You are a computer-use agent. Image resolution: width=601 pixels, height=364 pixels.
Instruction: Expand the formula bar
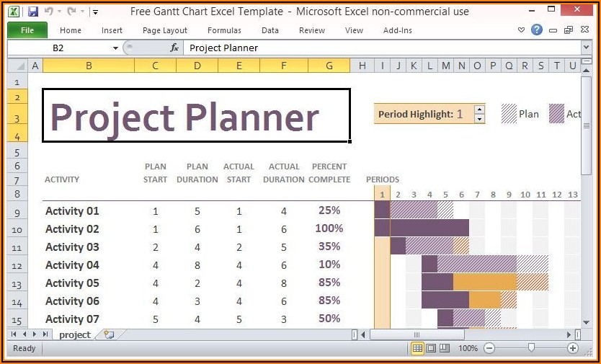585,48
